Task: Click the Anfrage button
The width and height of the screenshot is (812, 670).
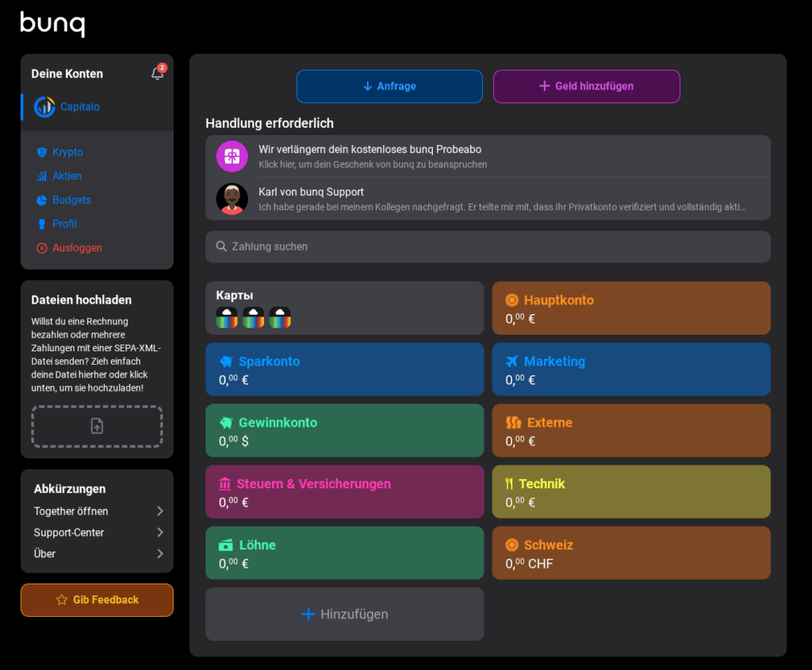Action: coord(389,86)
